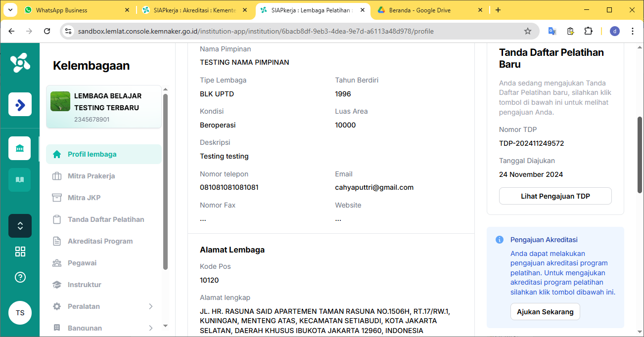
Task: Open the TS user avatar
Action: point(20,313)
